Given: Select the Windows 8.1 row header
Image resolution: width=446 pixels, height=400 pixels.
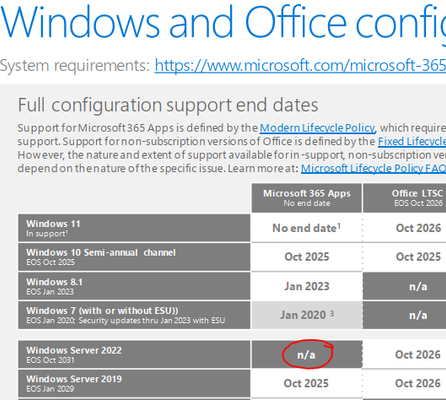Looking at the screenshot, I should click(x=134, y=286).
